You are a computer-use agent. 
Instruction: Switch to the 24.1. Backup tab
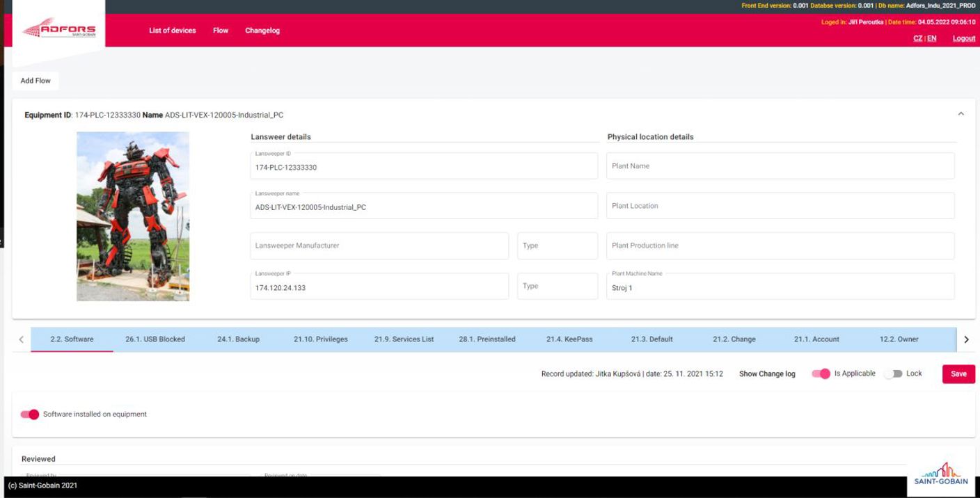click(x=238, y=339)
